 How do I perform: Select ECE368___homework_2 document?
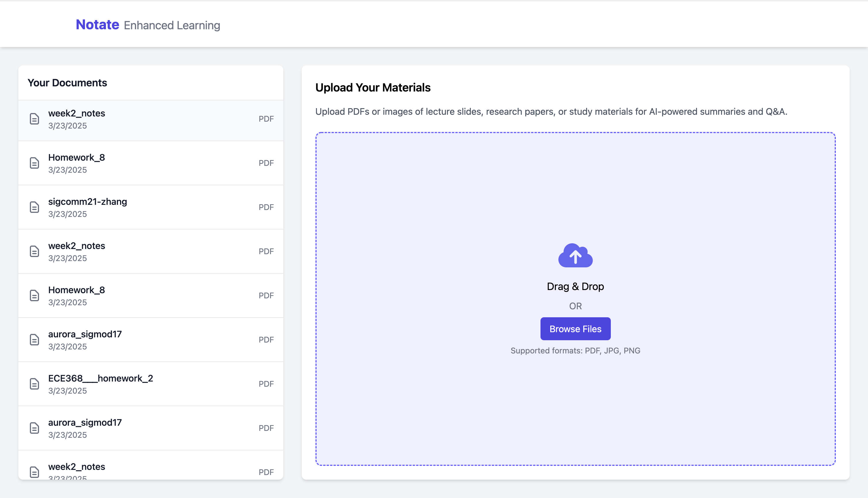coord(100,378)
